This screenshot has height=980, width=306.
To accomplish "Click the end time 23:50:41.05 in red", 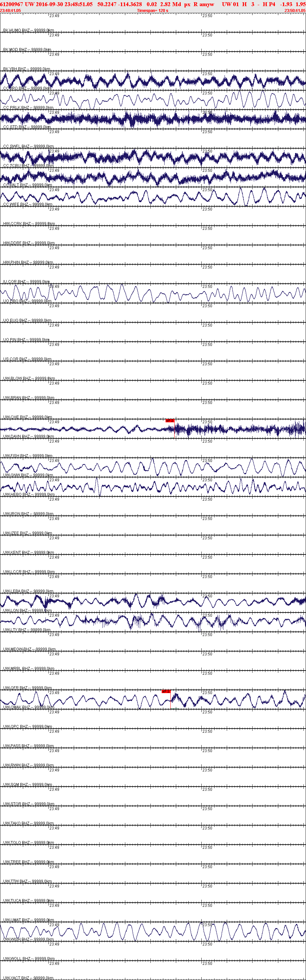I will [295, 11].
